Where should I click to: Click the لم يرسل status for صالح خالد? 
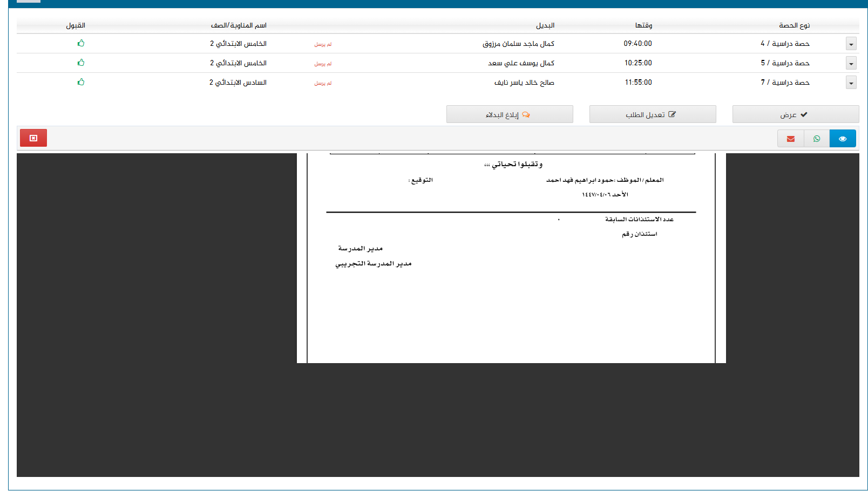click(x=323, y=83)
